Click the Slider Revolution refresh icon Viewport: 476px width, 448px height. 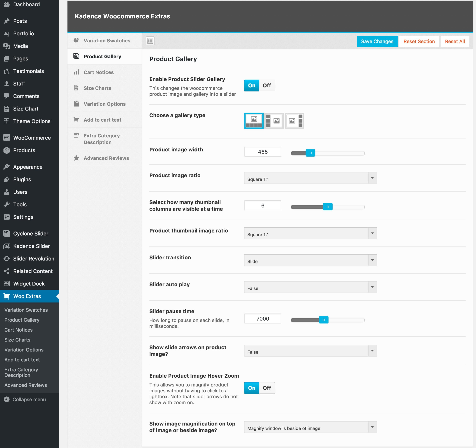pos(7,259)
